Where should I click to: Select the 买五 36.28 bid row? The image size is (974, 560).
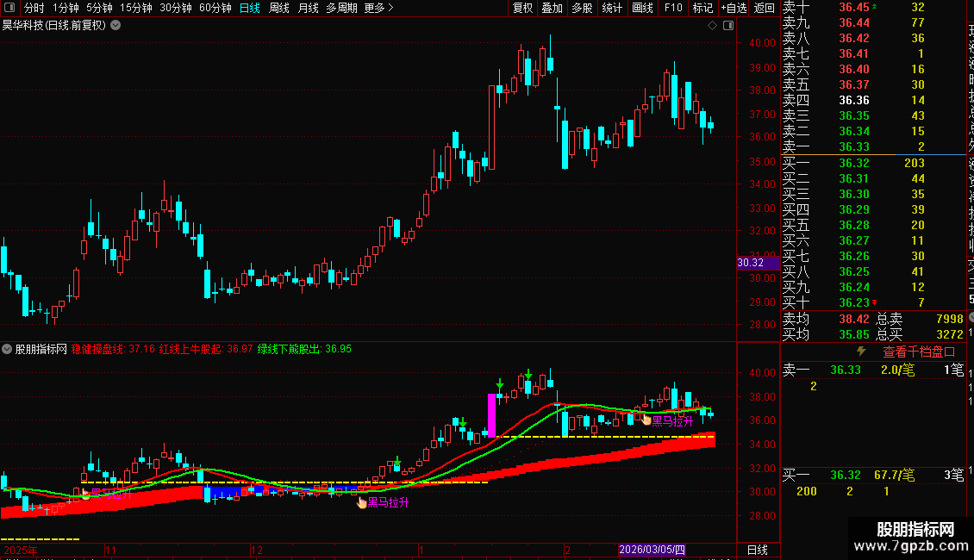click(873, 225)
